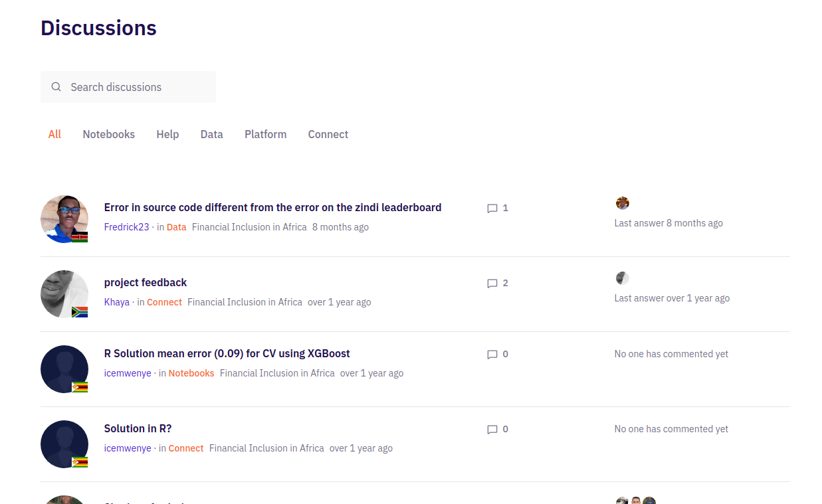Click comment bubble icon on Fredrick23's post

pyautogui.click(x=492, y=209)
